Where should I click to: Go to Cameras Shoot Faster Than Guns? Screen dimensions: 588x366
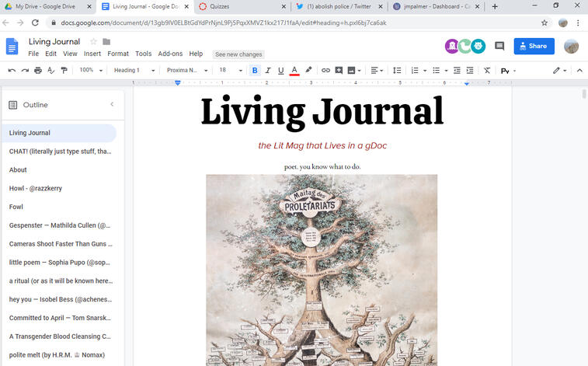pyautogui.click(x=61, y=244)
